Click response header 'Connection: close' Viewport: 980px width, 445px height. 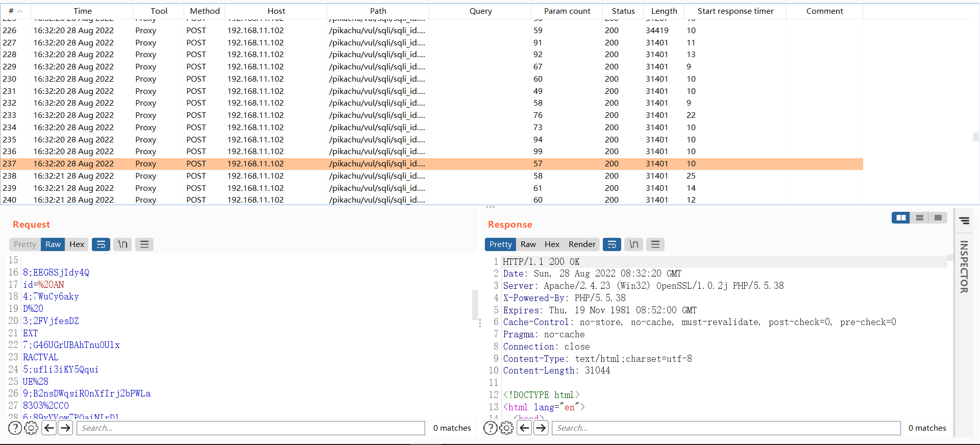click(546, 347)
